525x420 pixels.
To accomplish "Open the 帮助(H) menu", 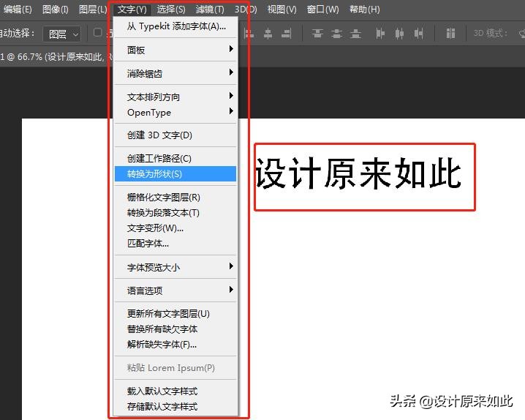I will pyautogui.click(x=365, y=10).
